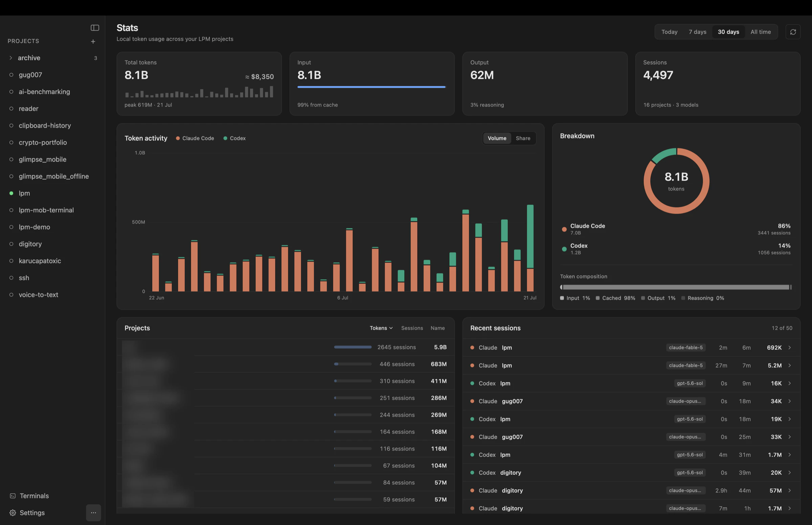Click the Input cache progress bar
812x525 pixels.
[x=371, y=87]
